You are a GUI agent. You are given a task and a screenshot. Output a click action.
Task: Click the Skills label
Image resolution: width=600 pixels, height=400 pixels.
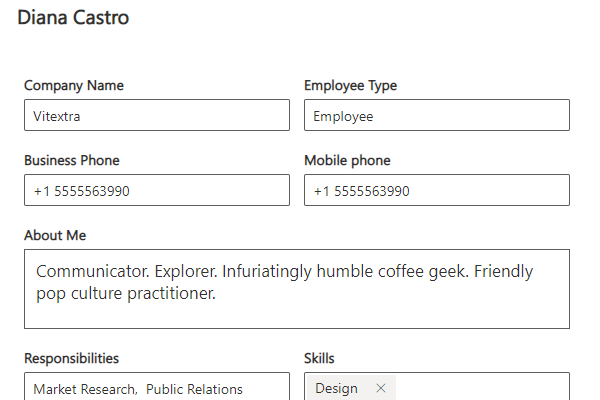pos(319,359)
